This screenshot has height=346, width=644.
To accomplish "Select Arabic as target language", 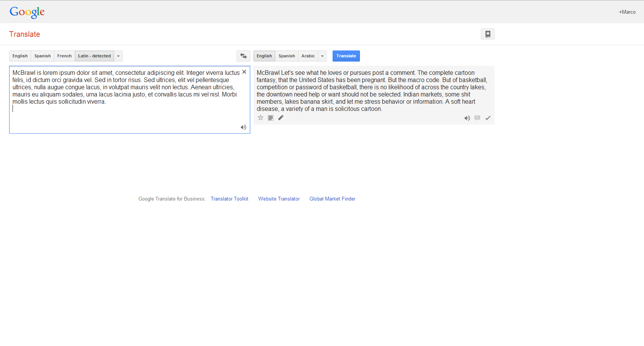I will [x=308, y=56].
